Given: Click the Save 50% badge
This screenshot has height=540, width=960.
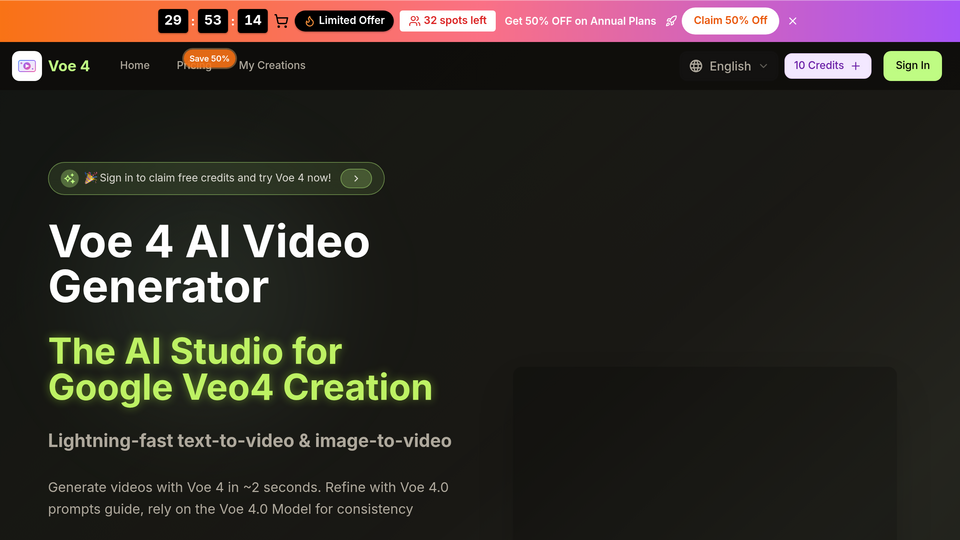Looking at the screenshot, I should pos(209,59).
